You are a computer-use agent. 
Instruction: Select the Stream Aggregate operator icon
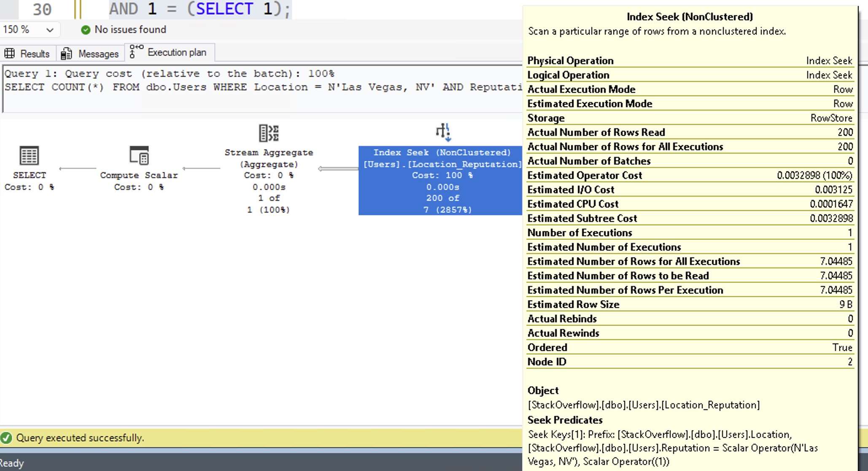269,133
